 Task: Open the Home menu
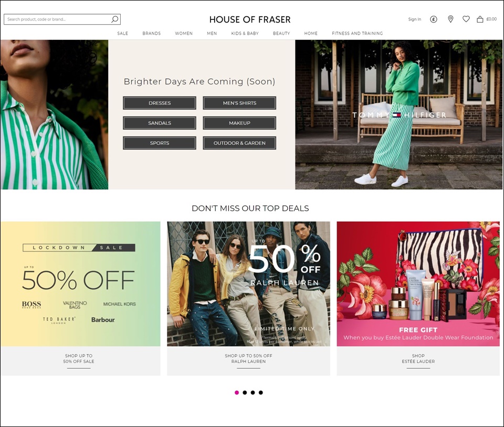click(x=311, y=34)
